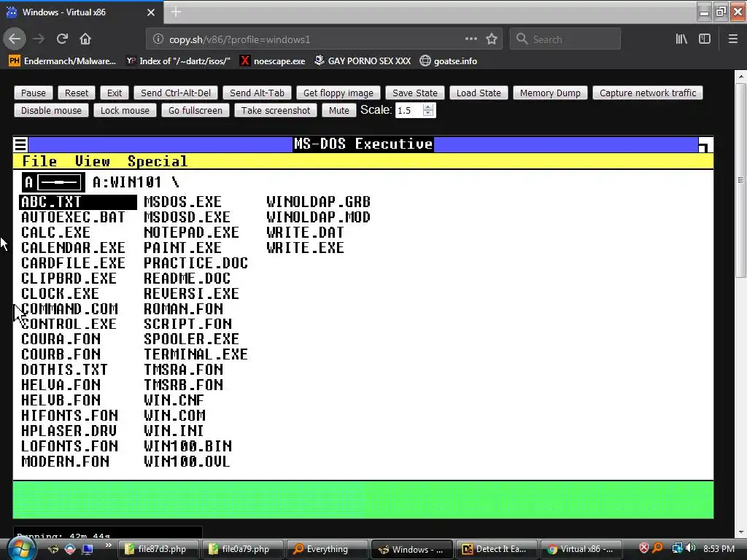The image size is (747, 560).
Task: Select NOTEPAD.EXE in file list
Action: pyautogui.click(x=191, y=233)
